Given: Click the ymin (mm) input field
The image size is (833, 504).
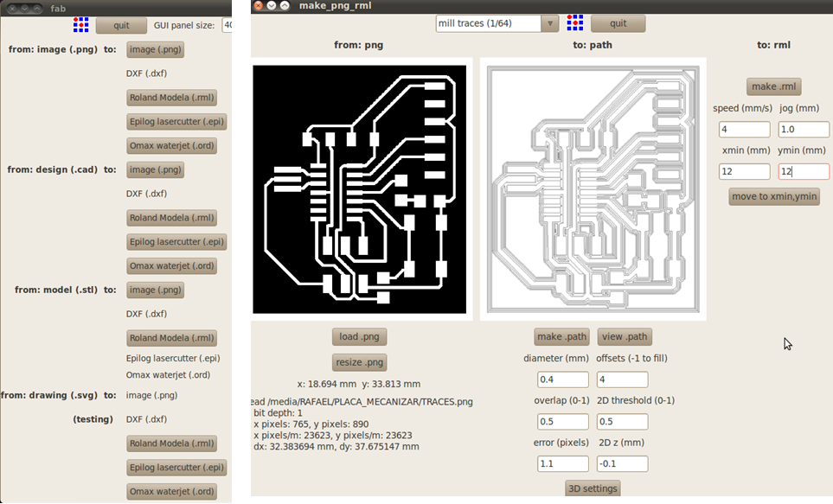Looking at the screenshot, I should pyautogui.click(x=804, y=171).
